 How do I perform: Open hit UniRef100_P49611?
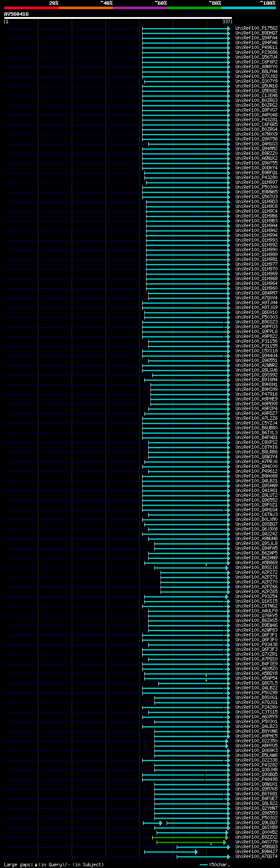click(256, 47)
